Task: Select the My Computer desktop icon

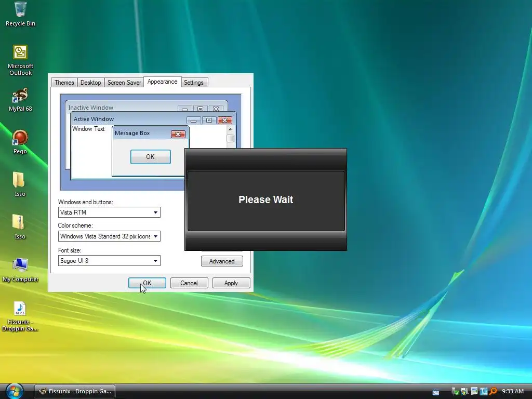Action: (x=20, y=270)
